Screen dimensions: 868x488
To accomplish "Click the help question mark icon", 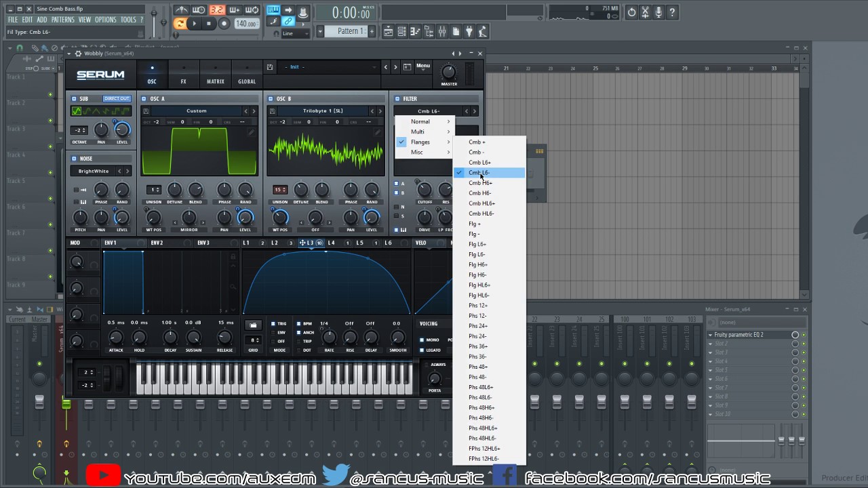I will 672,12.
